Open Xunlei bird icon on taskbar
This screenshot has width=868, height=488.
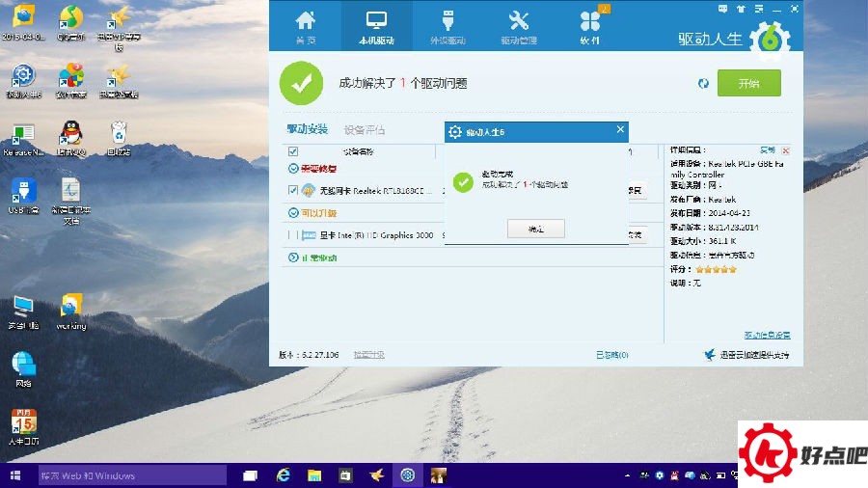click(376, 475)
